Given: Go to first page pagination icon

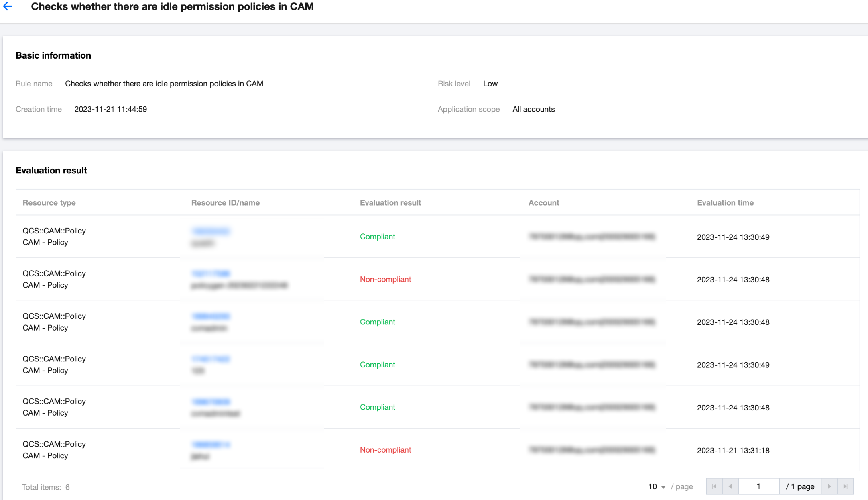Looking at the screenshot, I should click(x=714, y=486).
